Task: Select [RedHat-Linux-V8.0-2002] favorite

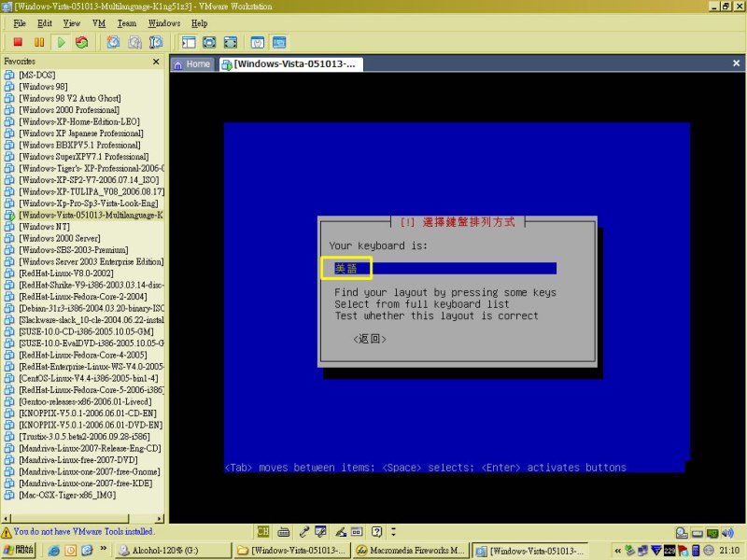Action: [x=66, y=273]
